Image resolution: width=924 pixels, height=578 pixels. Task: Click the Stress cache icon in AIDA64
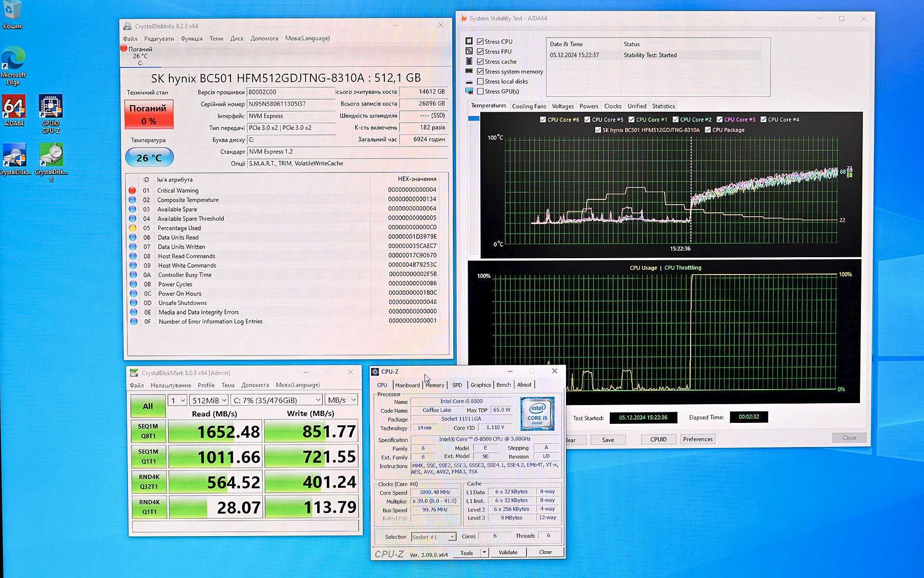click(x=469, y=61)
